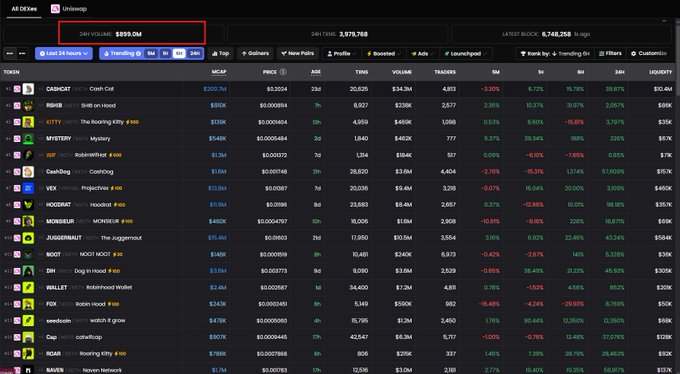
Task: Click the RSHIB token avatar
Action: tap(28, 105)
